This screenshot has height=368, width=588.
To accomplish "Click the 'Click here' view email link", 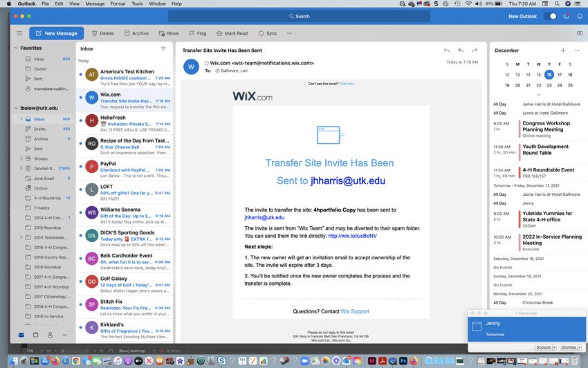I will (347, 84).
